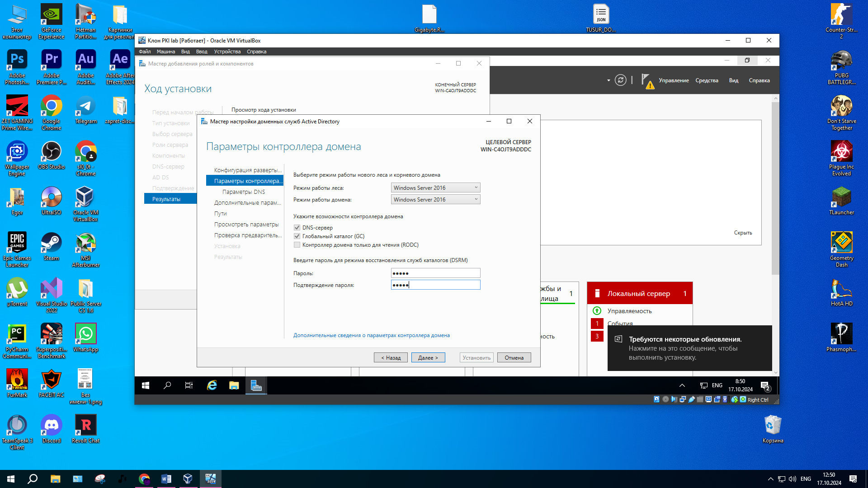Open Управление menu in Server Manager
Viewport: 868px width, 488px height.
pos(674,80)
